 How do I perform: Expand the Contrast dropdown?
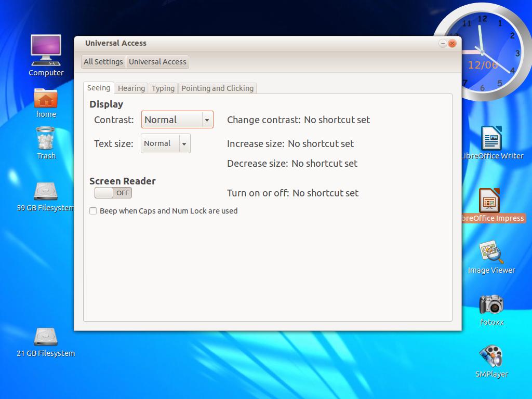pyautogui.click(x=177, y=119)
